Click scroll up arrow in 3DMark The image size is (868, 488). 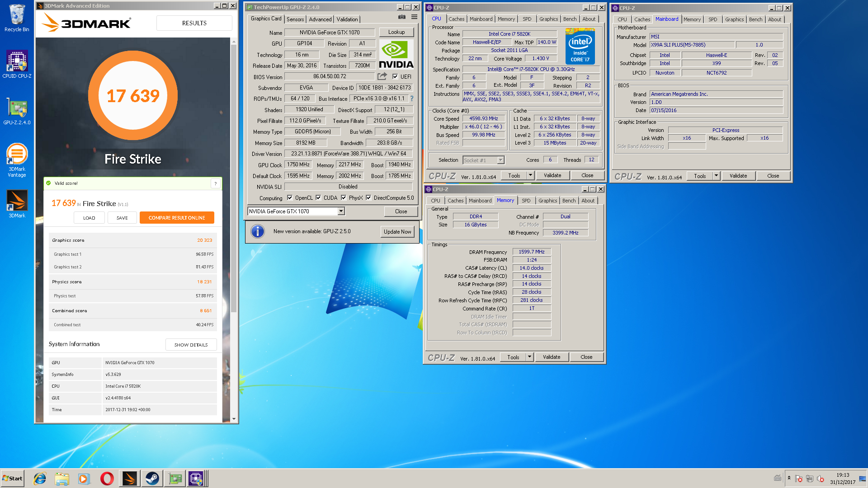(234, 42)
